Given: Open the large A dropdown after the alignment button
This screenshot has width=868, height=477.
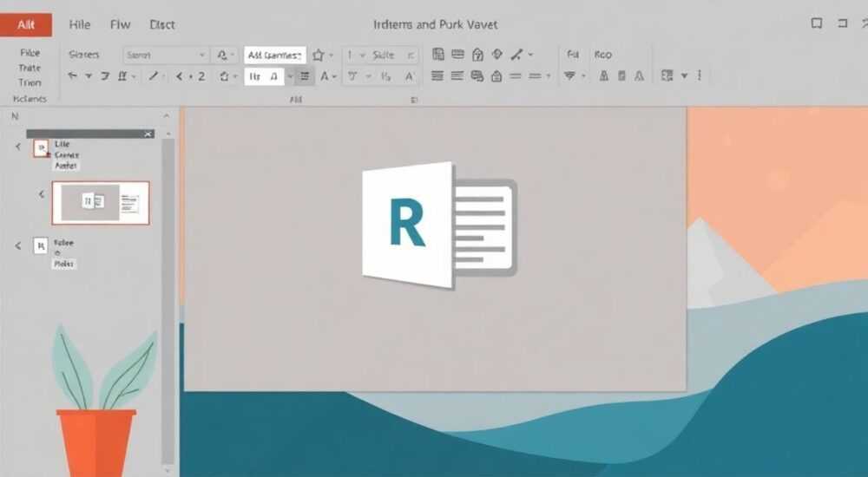Looking at the screenshot, I should [x=325, y=76].
